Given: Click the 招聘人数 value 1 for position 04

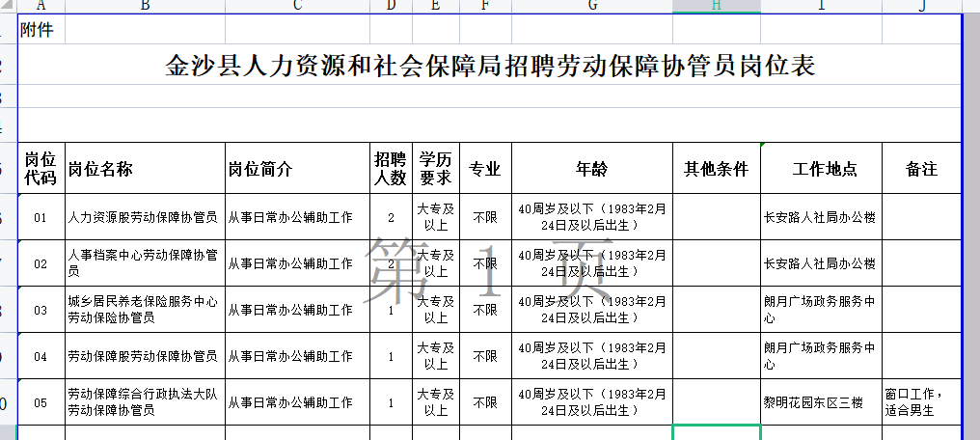Looking at the screenshot, I should pyautogui.click(x=392, y=356).
